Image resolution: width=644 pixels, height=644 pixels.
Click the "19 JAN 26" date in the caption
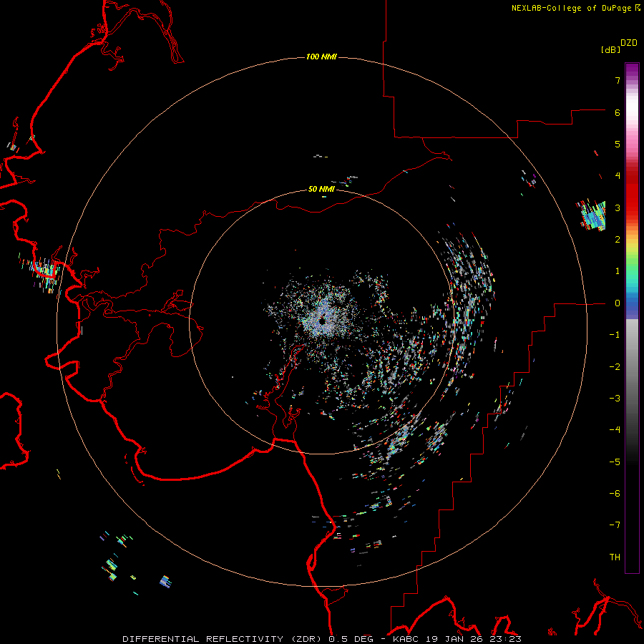pyautogui.click(x=454, y=639)
